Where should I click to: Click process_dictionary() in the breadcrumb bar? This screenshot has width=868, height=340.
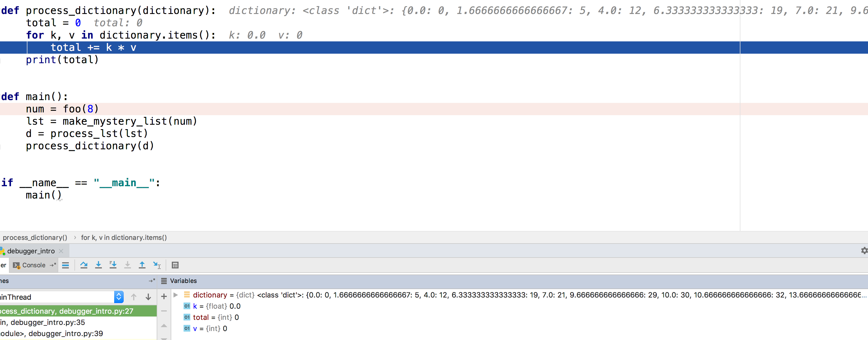coord(35,238)
